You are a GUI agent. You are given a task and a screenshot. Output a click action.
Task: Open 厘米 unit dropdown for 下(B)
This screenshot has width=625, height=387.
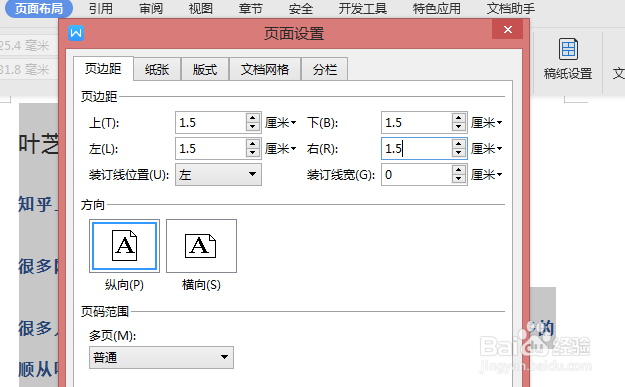click(487, 122)
